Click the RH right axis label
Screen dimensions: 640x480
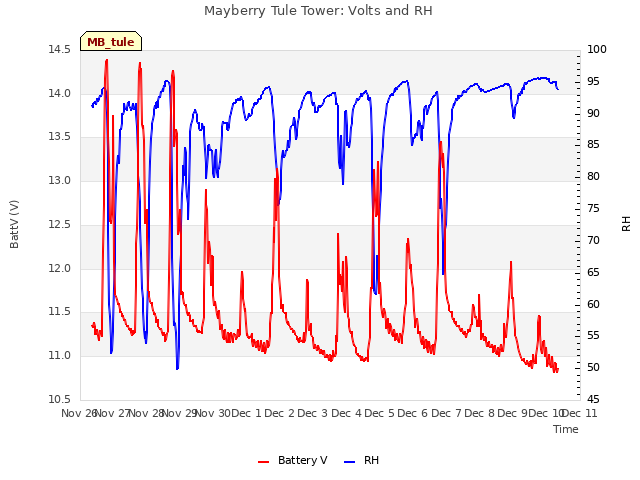click(x=626, y=224)
